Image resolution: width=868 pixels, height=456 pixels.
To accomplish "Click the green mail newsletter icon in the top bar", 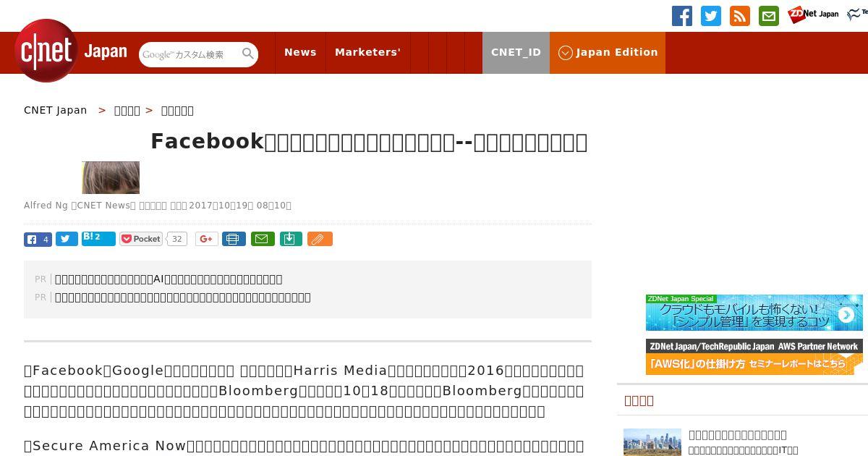I will [x=769, y=16].
